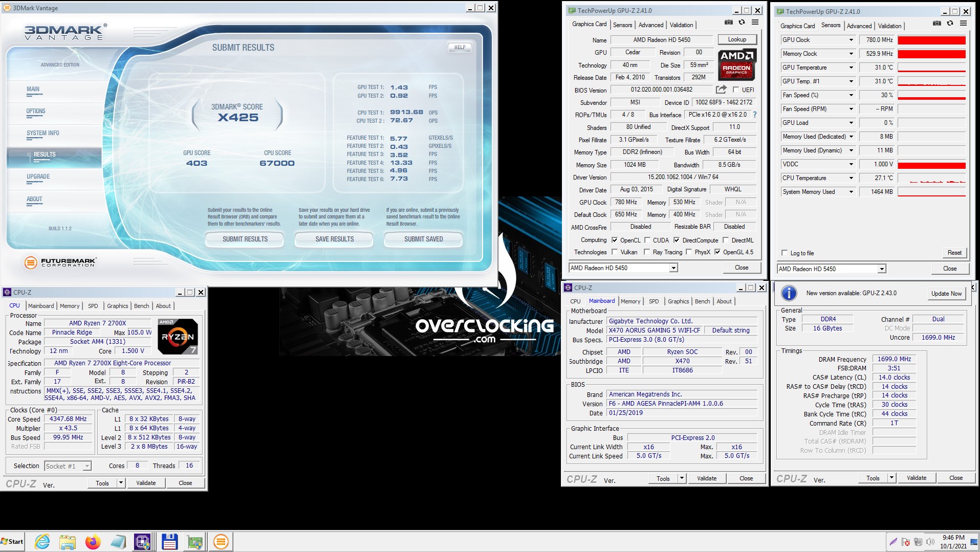
Task: Click the taskbar clock showing 9:46 PM
Action: (x=953, y=542)
